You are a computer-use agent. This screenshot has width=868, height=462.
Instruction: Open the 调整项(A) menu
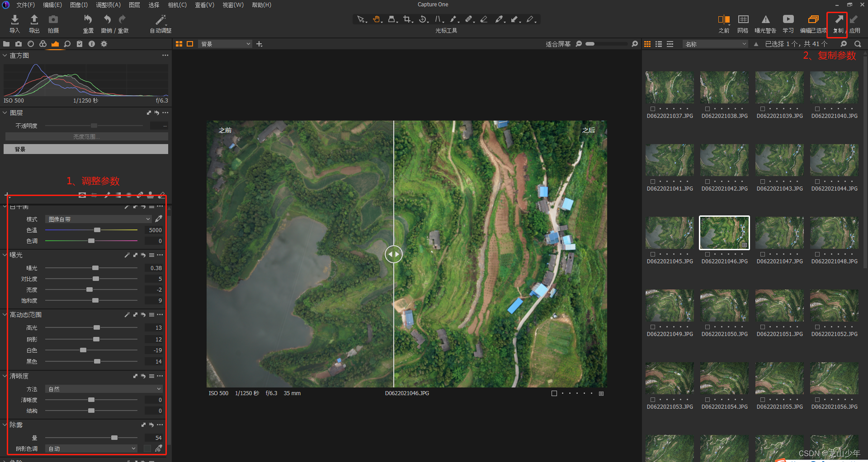pyautogui.click(x=108, y=5)
